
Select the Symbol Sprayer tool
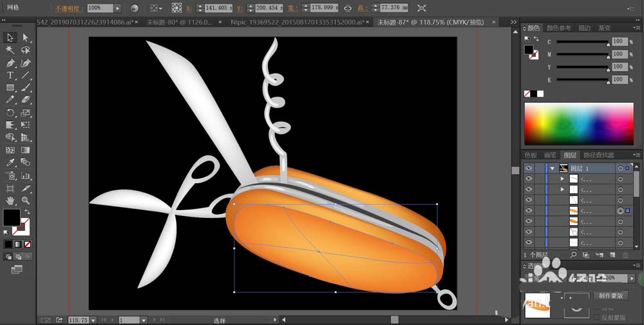(10, 175)
